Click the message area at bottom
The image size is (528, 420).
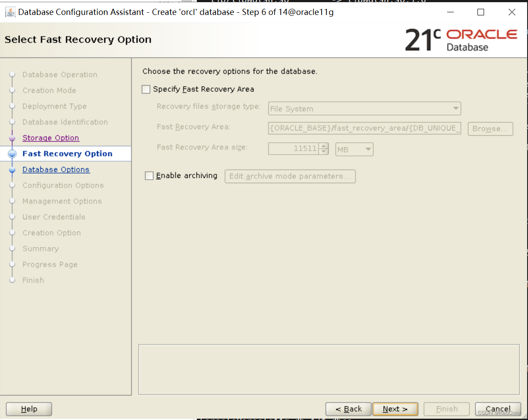[x=329, y=369]
